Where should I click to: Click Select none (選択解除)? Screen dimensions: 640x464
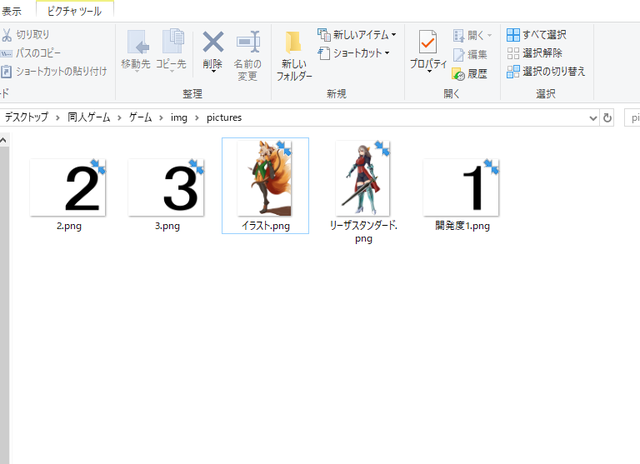point(534,53)
